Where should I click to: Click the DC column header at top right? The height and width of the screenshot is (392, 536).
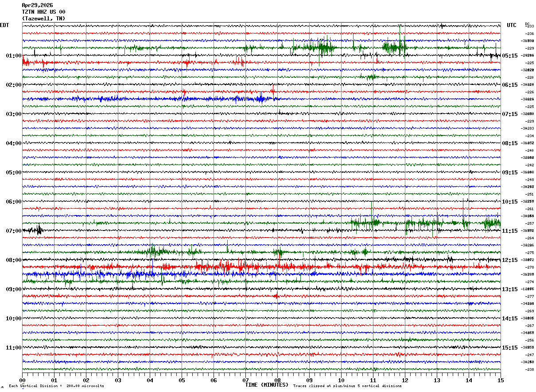(x=527, y=24)
